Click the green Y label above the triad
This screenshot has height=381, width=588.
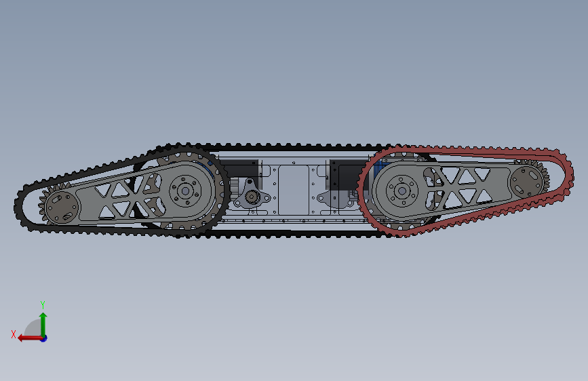[43, 304]
